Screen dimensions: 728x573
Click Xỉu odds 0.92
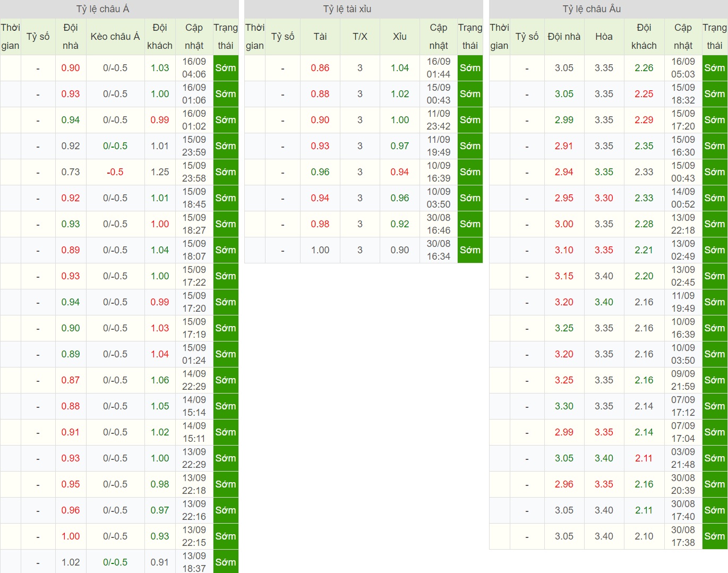click(x=400, y=224)
